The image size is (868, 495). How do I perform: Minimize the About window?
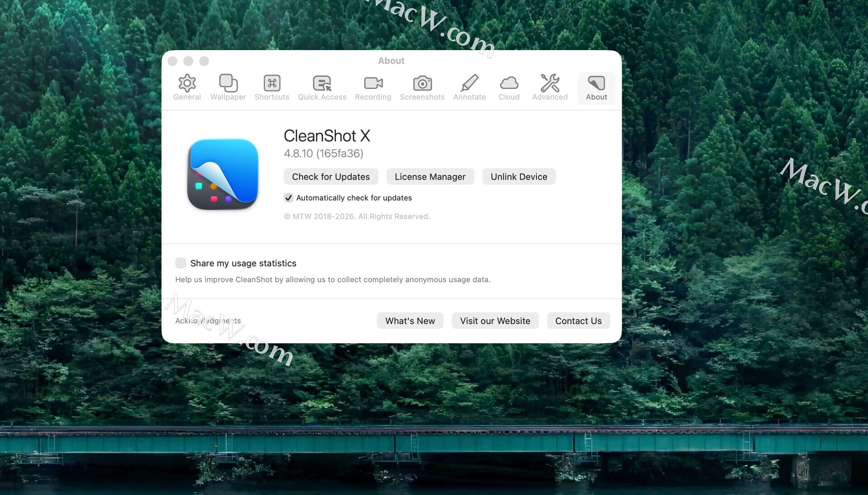click(x=188, y=61)
